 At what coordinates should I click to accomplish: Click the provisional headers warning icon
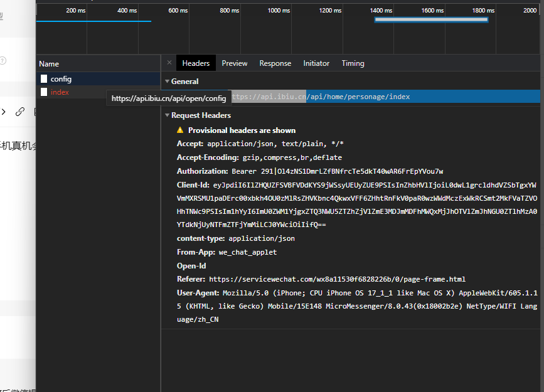click(x=180, y=130)
